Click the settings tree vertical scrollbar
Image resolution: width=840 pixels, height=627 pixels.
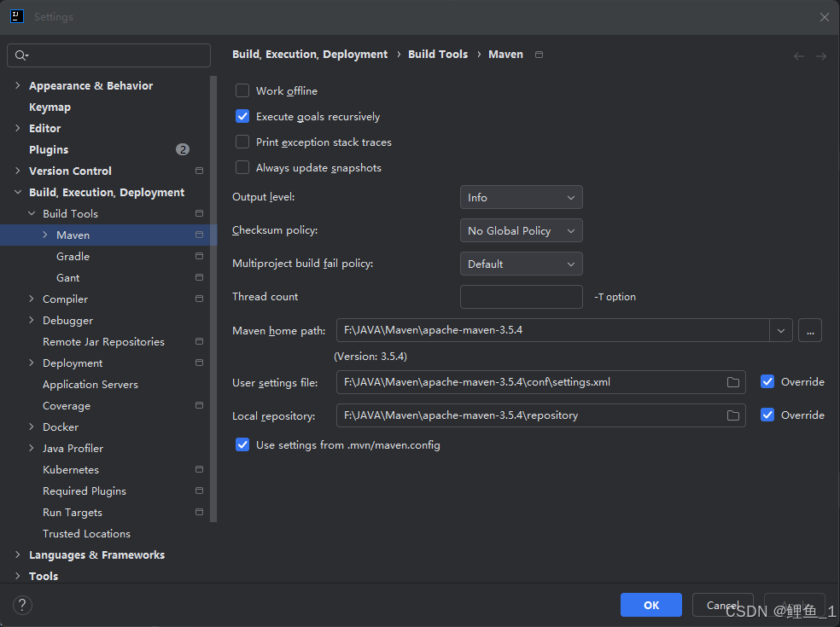click(x=213, y=299)
